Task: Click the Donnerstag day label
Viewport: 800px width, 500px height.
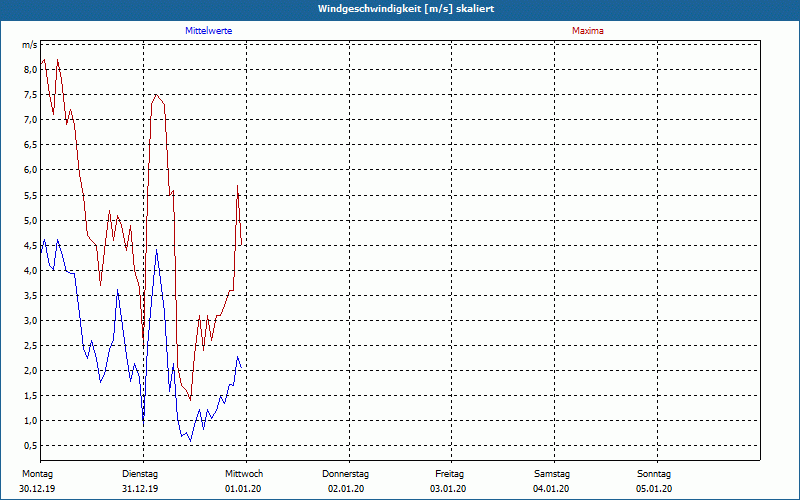Action: pyautogui.click(x=345, y=474)
